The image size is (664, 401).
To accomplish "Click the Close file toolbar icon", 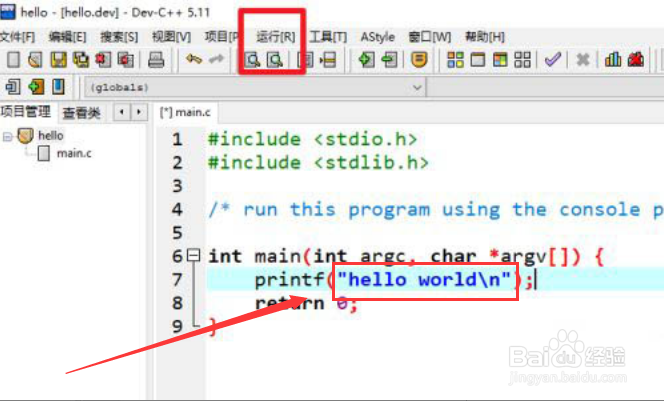I will point(103,60).
